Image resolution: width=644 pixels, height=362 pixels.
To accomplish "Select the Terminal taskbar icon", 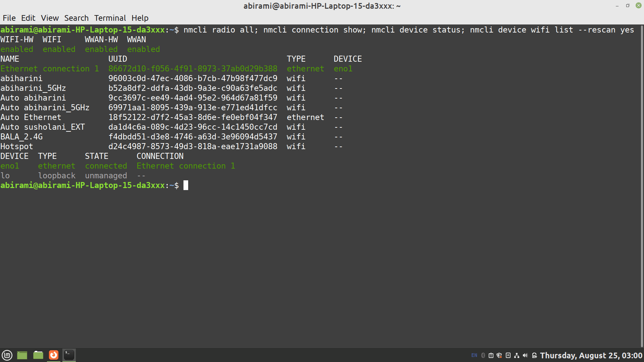I will click(x=69, y=355).
